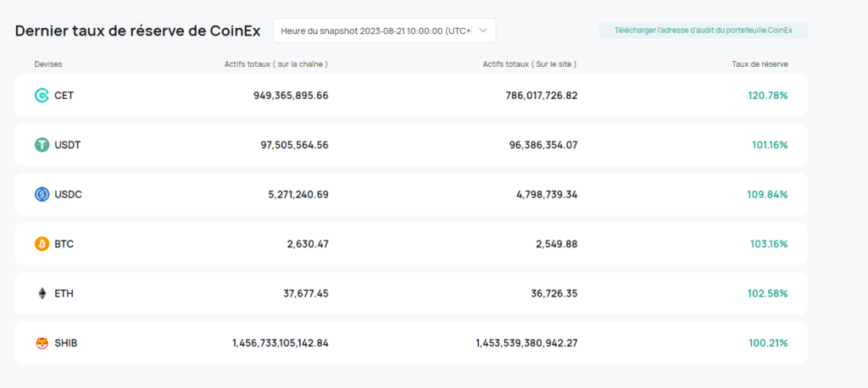Select the value 4,798,739.34
Image resolution: width=868 pixels, height=388 pixels.
(x=547, y=194)
